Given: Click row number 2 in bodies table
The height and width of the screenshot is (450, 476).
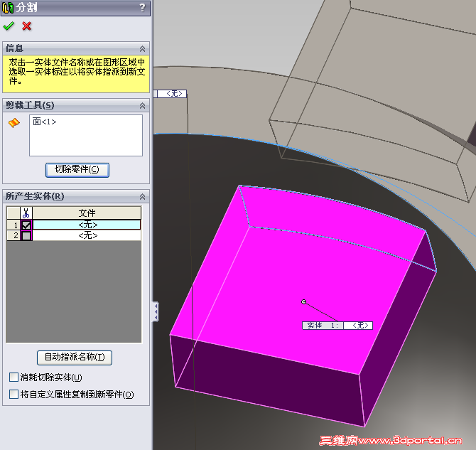Looking at the screenshot, I should [x=13, y=235].
